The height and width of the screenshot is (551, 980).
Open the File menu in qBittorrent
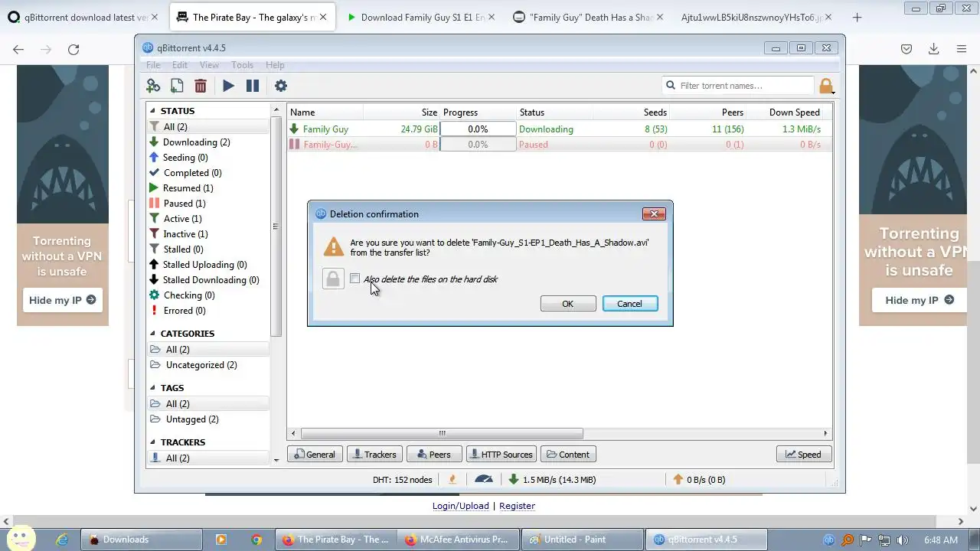(154, 65)
